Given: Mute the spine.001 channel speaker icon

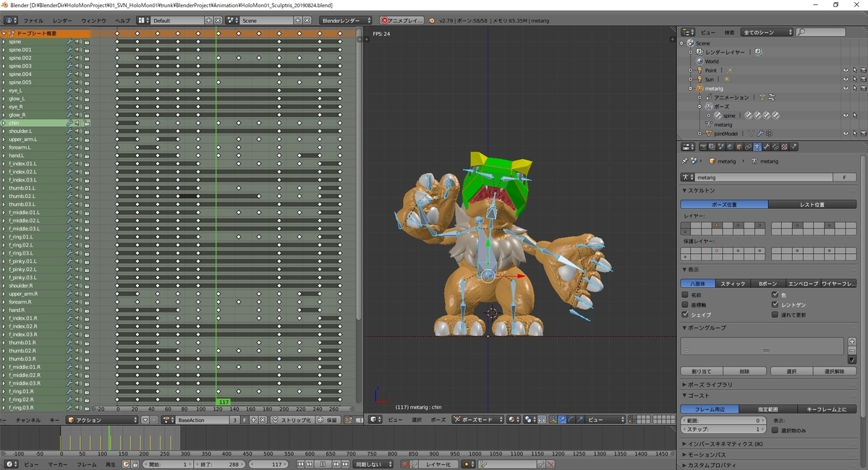Looking at the screenshot, I should (78, 50).
